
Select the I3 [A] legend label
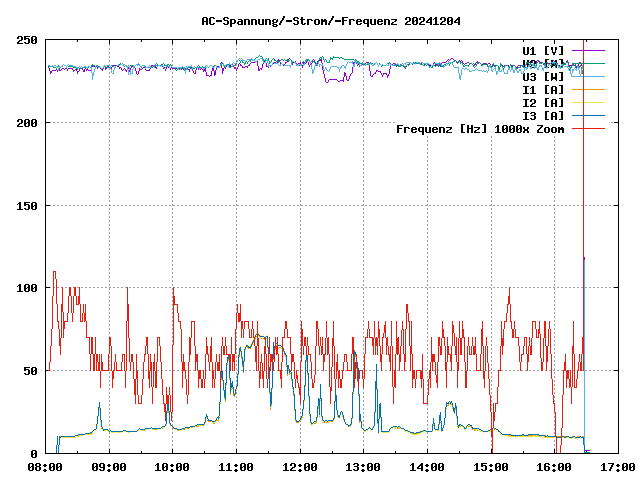click(x=543, y=115)
